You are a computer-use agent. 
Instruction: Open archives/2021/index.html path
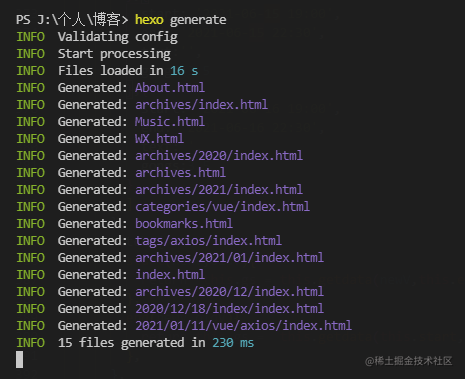219,190
